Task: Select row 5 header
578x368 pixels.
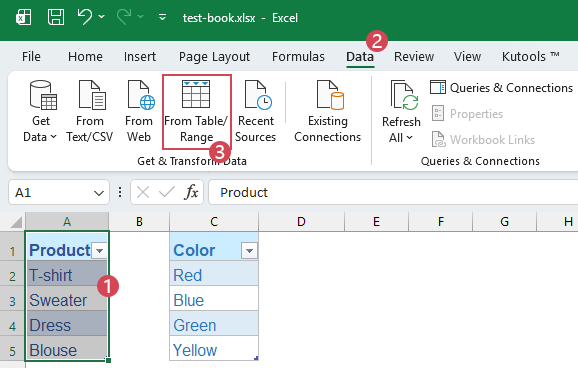Action: pyautogui.click(x=13, y=348)
